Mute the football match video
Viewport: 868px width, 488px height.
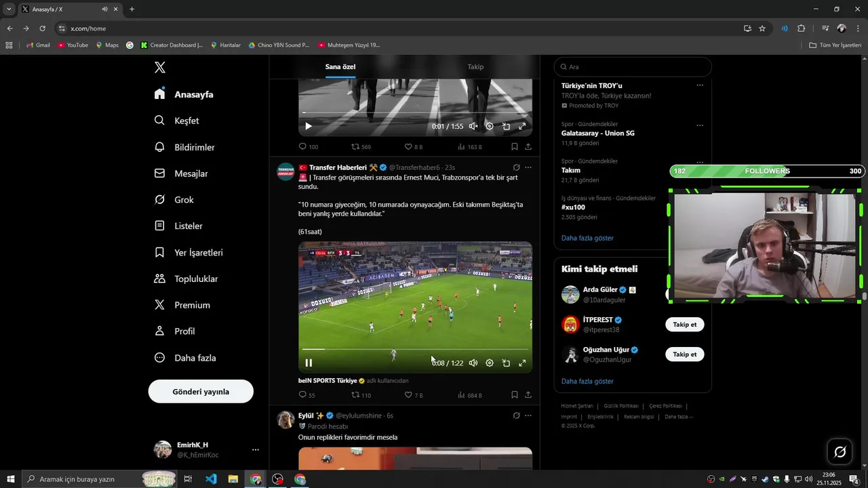pyautogui.click(x=473, y=363)
